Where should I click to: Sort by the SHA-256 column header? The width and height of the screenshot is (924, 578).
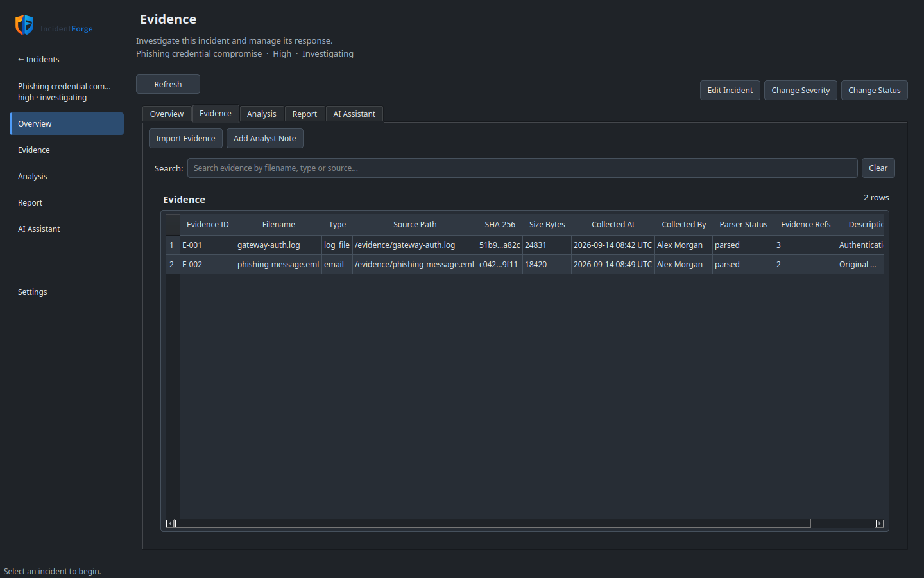click(x=500, y=224)
